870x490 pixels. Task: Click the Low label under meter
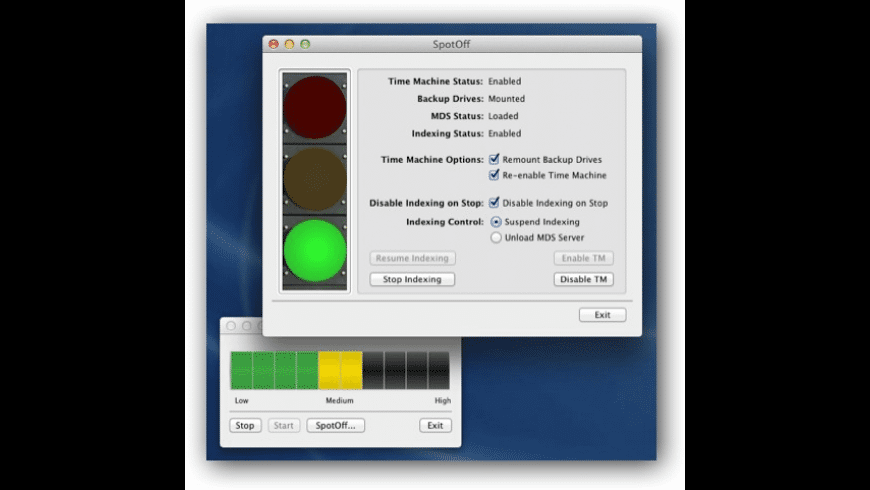tap(241, 400)
